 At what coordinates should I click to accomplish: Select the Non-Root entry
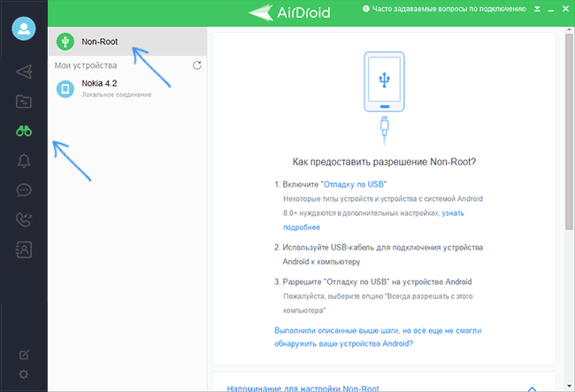click(127, 42)
